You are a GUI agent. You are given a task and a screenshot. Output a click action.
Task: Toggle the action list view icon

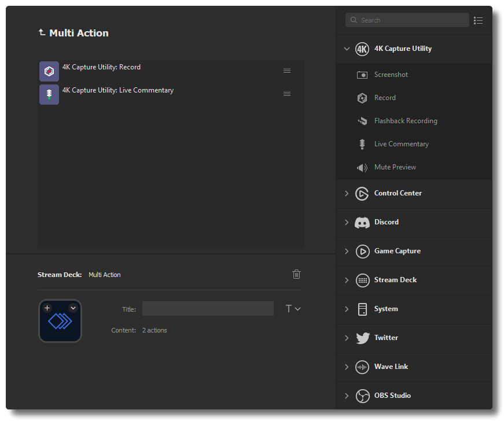(478, 21)
